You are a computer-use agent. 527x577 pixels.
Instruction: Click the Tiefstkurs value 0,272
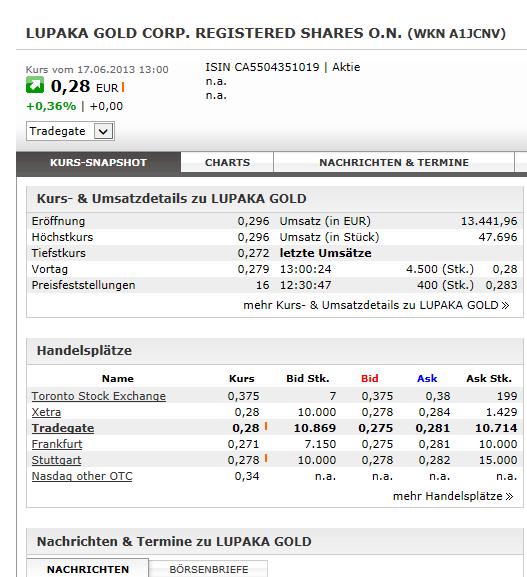point(253,253)
